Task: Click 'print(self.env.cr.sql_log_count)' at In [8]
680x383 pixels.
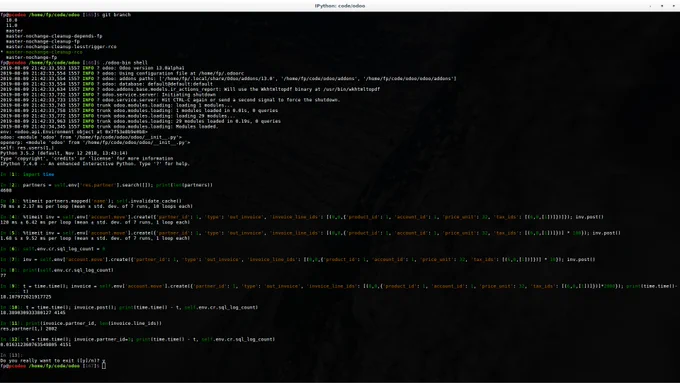Action: [x=68, y=270]
